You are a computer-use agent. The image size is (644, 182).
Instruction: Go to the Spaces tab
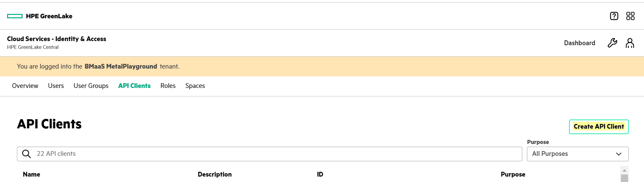pos(195,86)
